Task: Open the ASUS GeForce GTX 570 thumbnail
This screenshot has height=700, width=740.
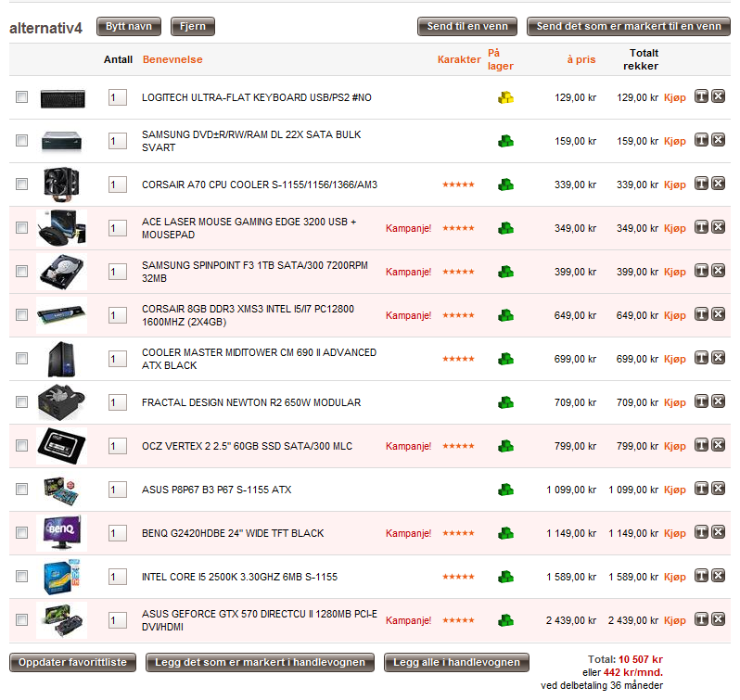Action: 62,620
